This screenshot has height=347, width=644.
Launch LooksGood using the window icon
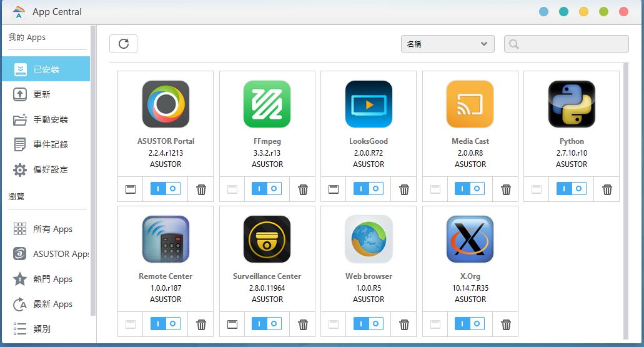(334, 189)
